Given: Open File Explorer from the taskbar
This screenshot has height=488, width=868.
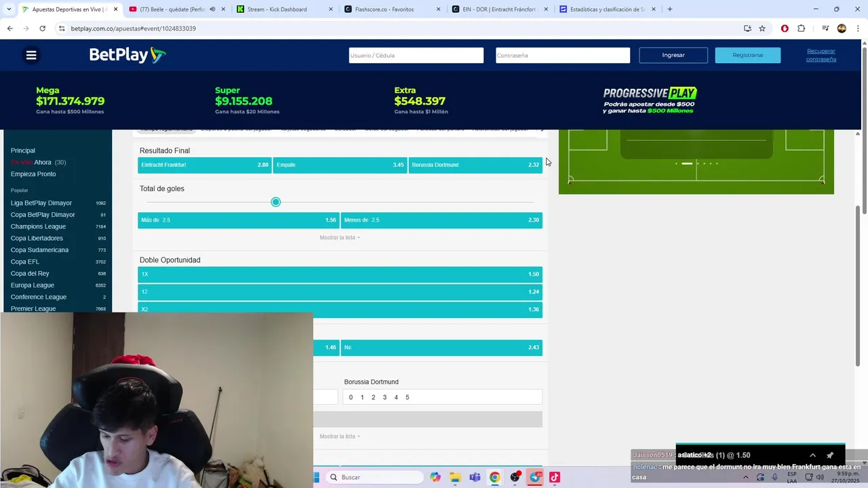Looking at the screenshot, I should 455,477.
